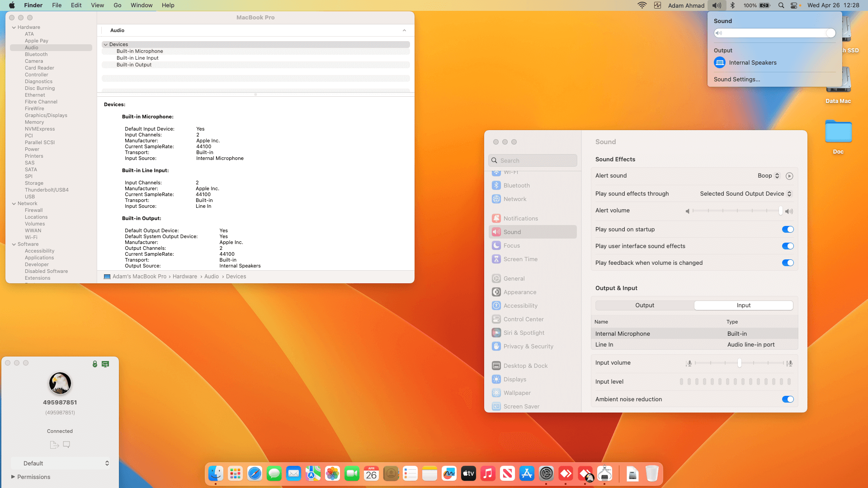Image resolution: width=868 pixels, height=488 pixels.
Task: Select Line In input device row
Action: point(694,345)
